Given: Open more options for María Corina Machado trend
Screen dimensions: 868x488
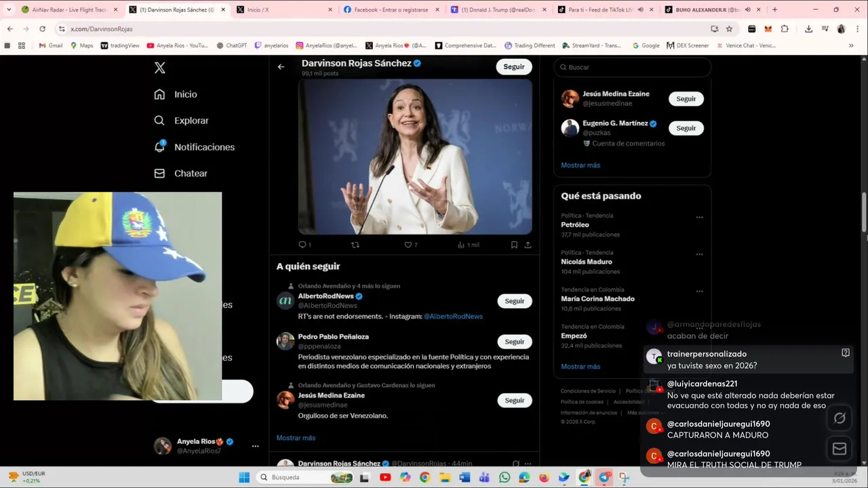Looking at the screenshot, I should point(699,291).
